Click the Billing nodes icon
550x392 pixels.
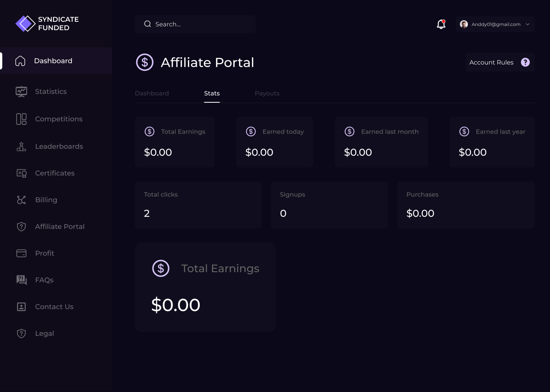[21, 200]
